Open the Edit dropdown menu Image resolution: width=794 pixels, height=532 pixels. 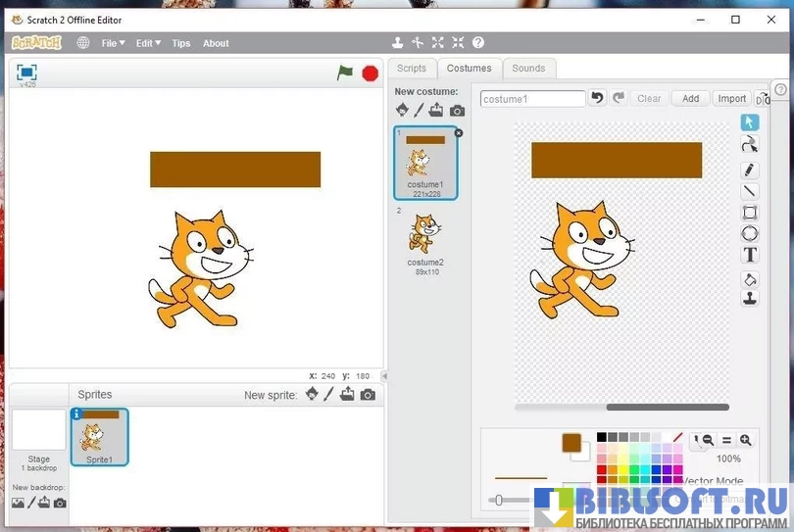[147, 43]
